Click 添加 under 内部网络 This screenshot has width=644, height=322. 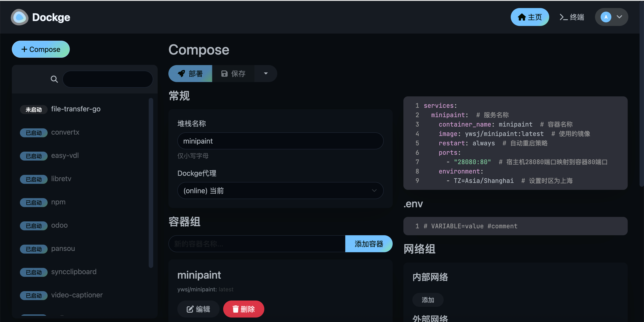428,300
